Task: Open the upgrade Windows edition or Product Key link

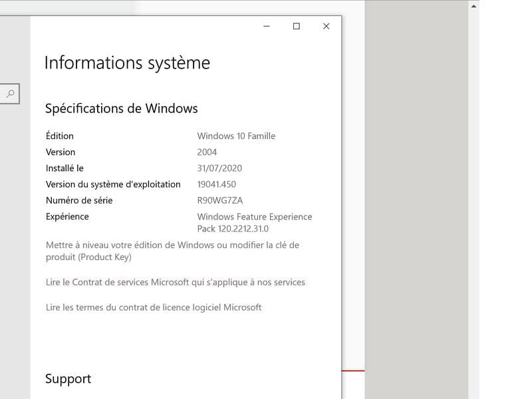Action: pyautogui.click(x=172, y=251)
